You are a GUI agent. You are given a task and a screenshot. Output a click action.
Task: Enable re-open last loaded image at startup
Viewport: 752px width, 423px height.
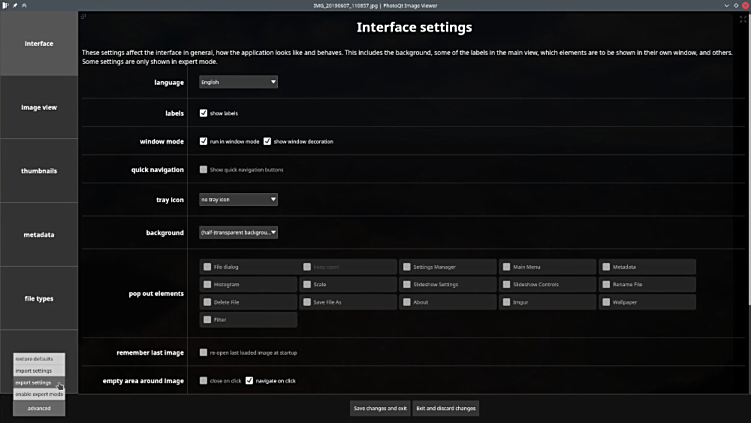[x=204, y=352]
